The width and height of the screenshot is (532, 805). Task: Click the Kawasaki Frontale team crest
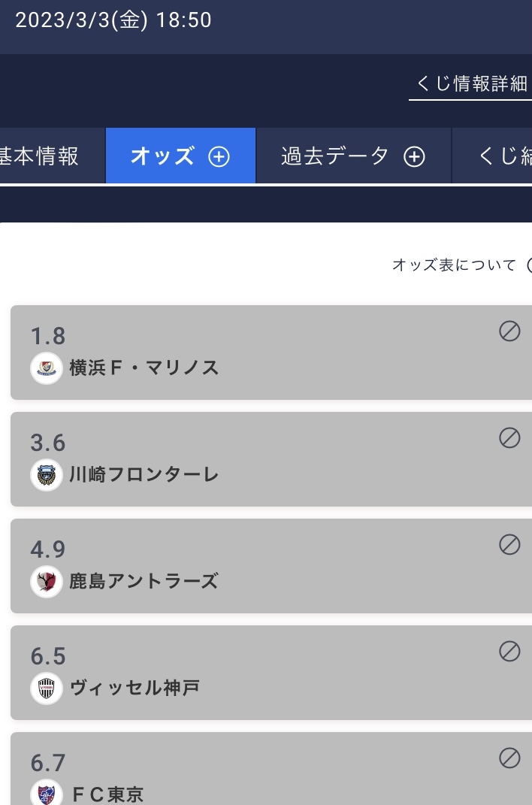point(47,475)
